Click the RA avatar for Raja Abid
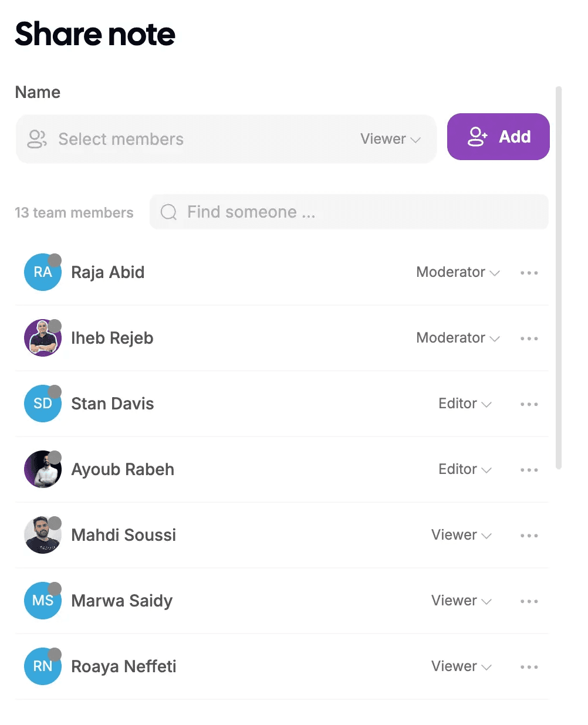The image size is (588, 725). coord(43,272)
